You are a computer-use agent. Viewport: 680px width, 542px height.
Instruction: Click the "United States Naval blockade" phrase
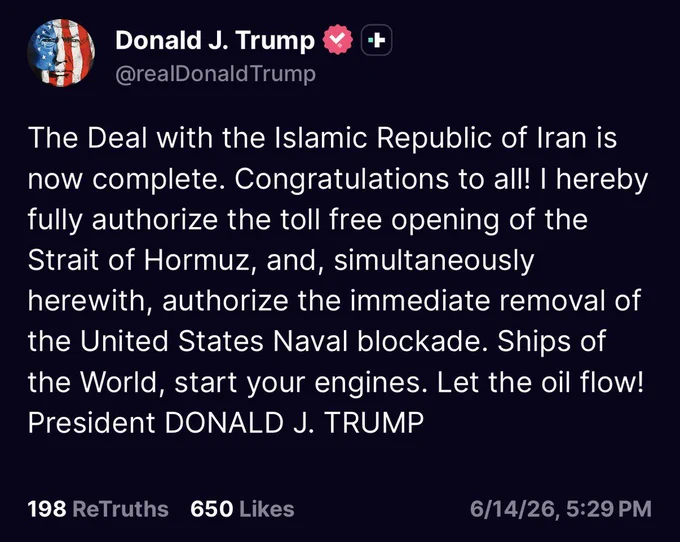pyautogui.click(x=281, y=341)
